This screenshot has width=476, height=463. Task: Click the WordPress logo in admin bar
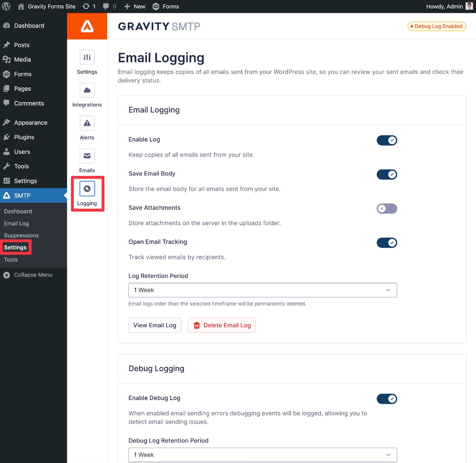(x=6, y=6)
